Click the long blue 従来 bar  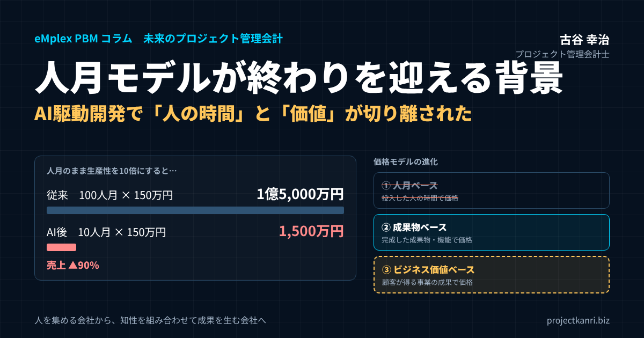click(x=195, y=210)
